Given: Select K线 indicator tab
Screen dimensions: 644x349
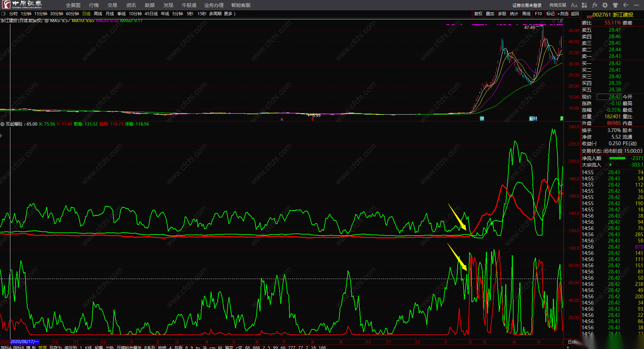Looking at the screenshot, I should click(88, 347).
